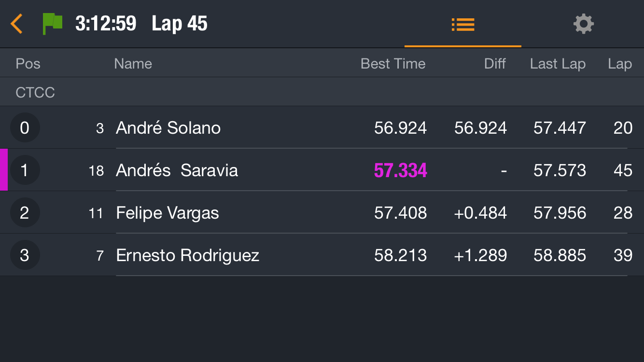Screen dimensions: 644x362
Task: Switch to the list results tab
Action: point(463,24)
